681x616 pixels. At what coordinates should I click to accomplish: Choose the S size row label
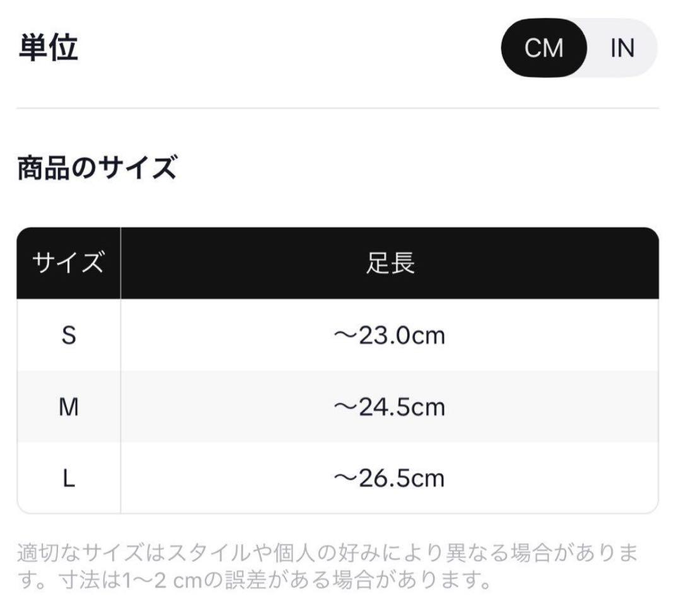coord(68,335)
